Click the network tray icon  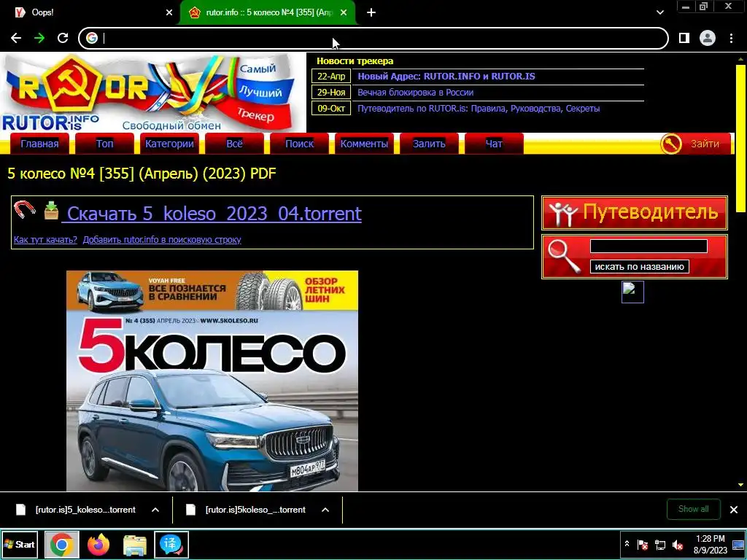click(660, 544)
